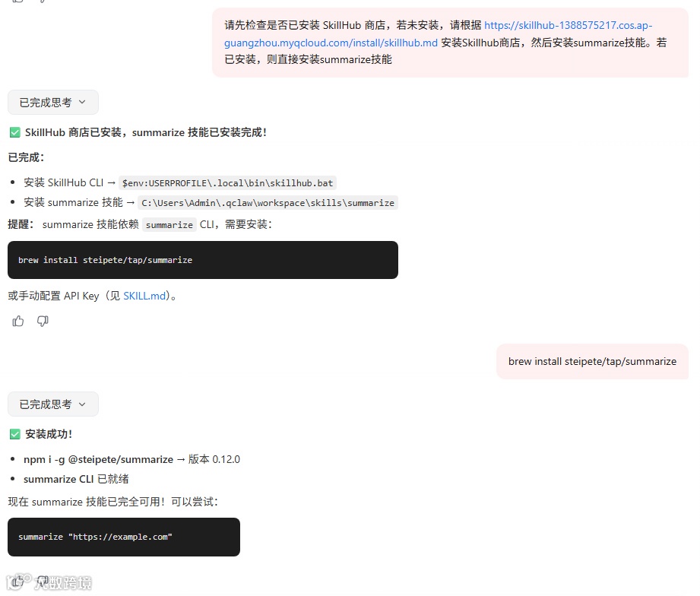Click the '安装成功!' heading

point(48,434)
